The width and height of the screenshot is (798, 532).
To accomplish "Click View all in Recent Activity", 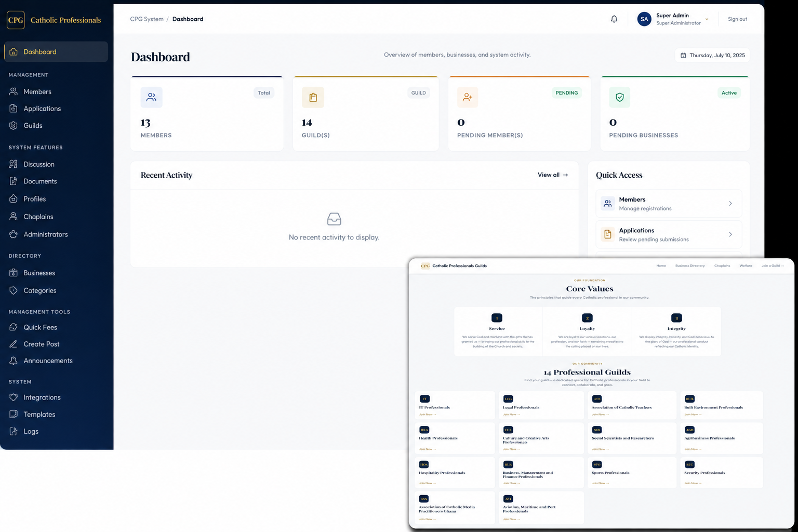I will pos(553,175).
